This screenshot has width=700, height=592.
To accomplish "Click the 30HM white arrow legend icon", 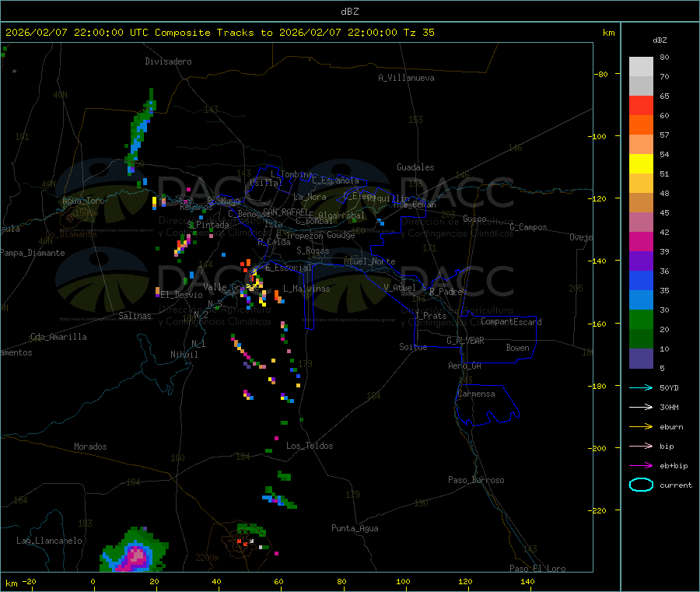I will (x=641, y=407).
